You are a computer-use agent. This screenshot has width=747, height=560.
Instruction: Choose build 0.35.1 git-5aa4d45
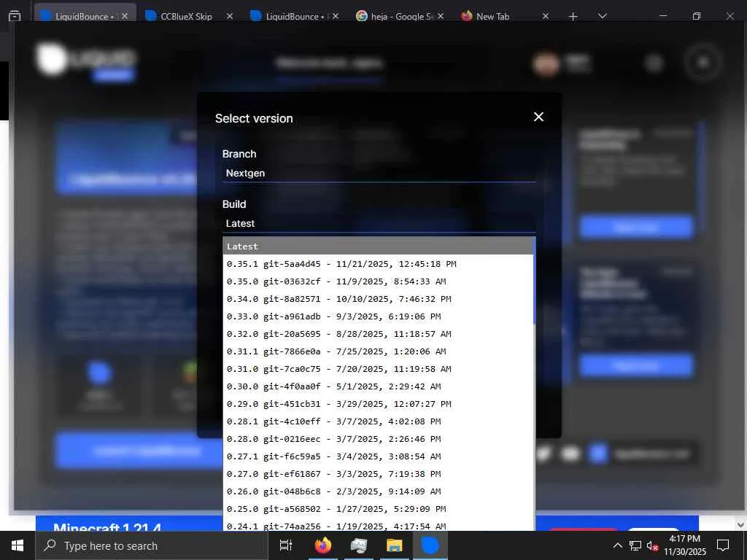(x=378, y=264)
